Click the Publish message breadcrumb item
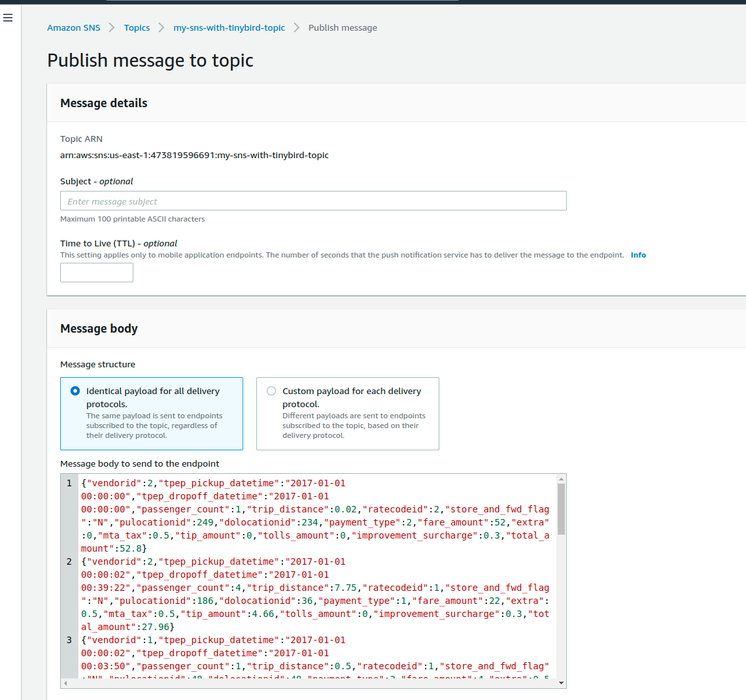The image size is (746, 700). 343,27
